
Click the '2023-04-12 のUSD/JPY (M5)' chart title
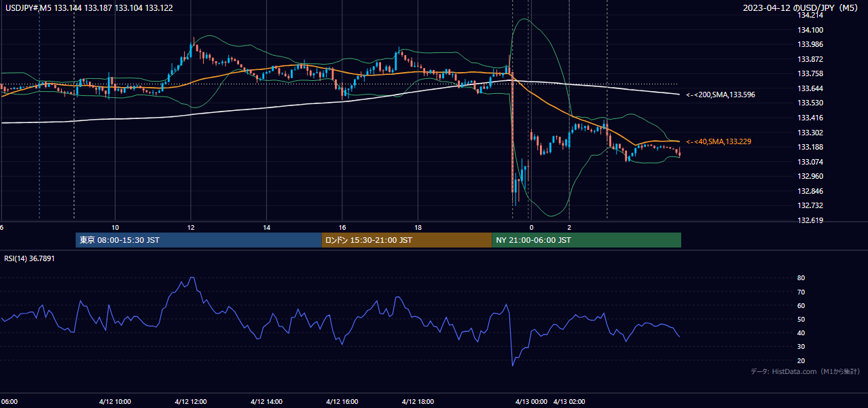(x=801, y=8)
